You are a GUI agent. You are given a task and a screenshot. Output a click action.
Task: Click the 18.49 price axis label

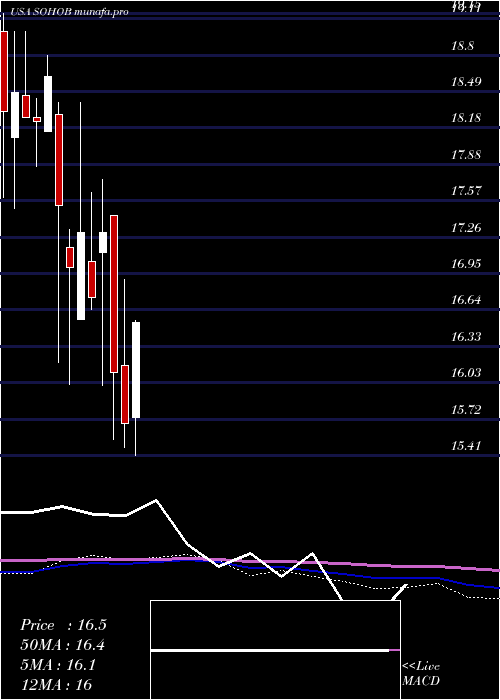point(466,82)
